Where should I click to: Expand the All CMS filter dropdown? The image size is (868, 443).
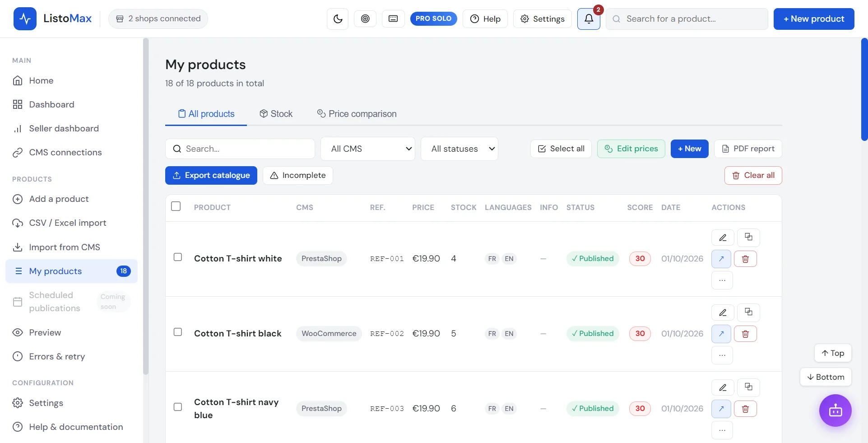point(368,149)
